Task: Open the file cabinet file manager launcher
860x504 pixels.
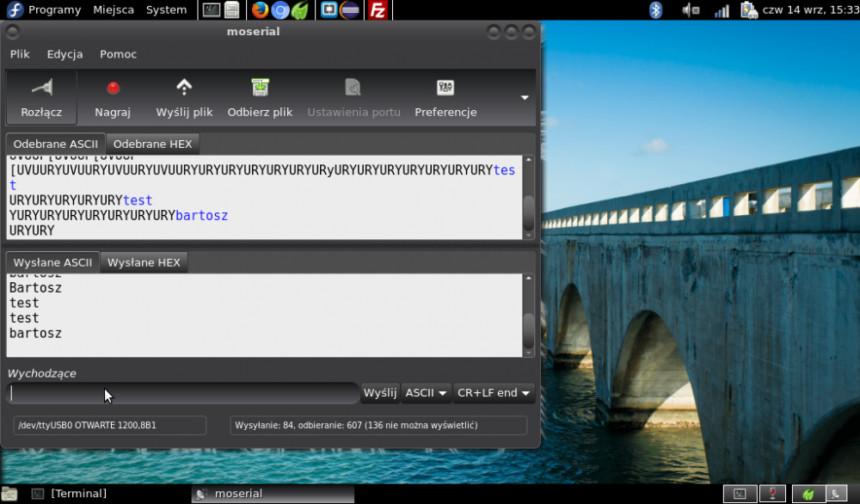Action: pyautogui.click(x=232, y=9)
